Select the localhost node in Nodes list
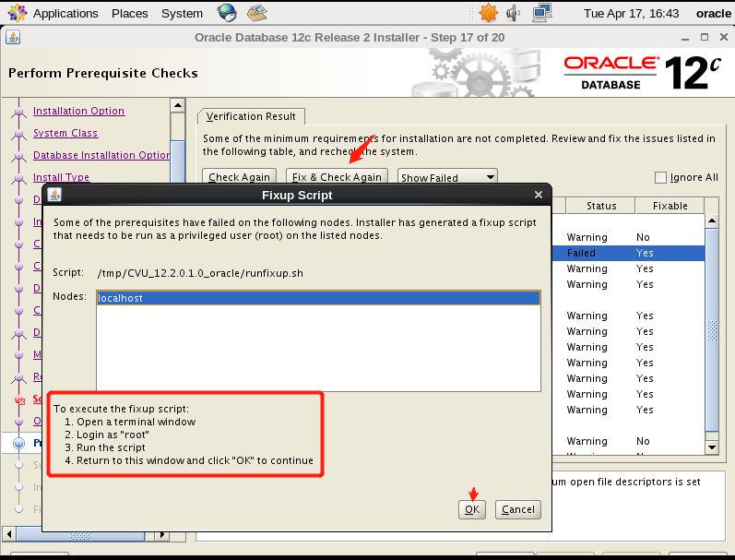The width and height of the screenshot is (735, 560). 318,298
